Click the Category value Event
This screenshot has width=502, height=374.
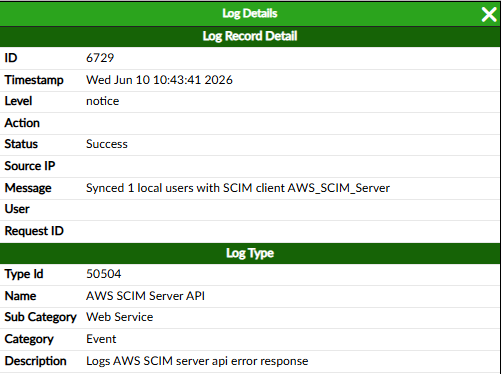click(x=101, y=339)
